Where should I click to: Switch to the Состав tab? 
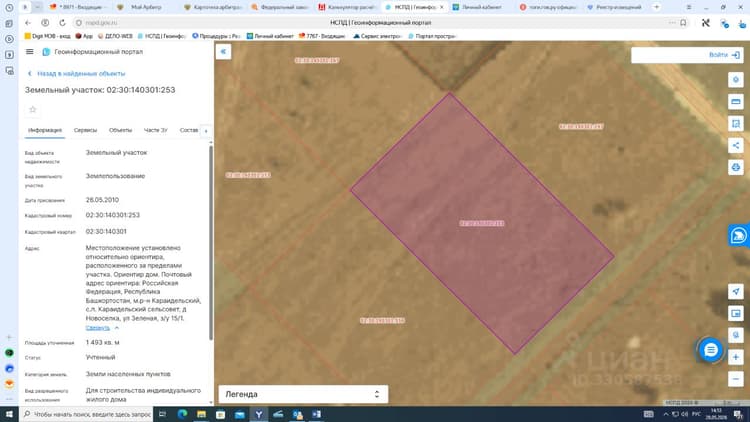(x=188, y=130)
